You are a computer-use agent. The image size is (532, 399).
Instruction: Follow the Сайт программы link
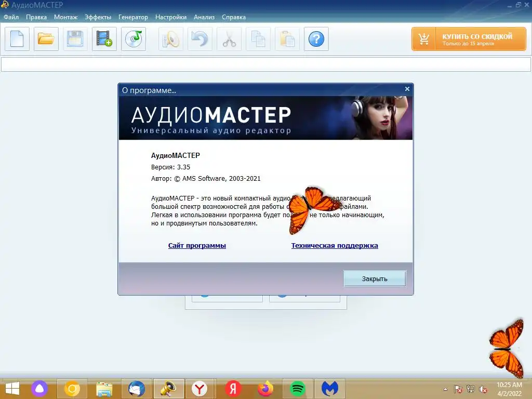tap(197, 245)
